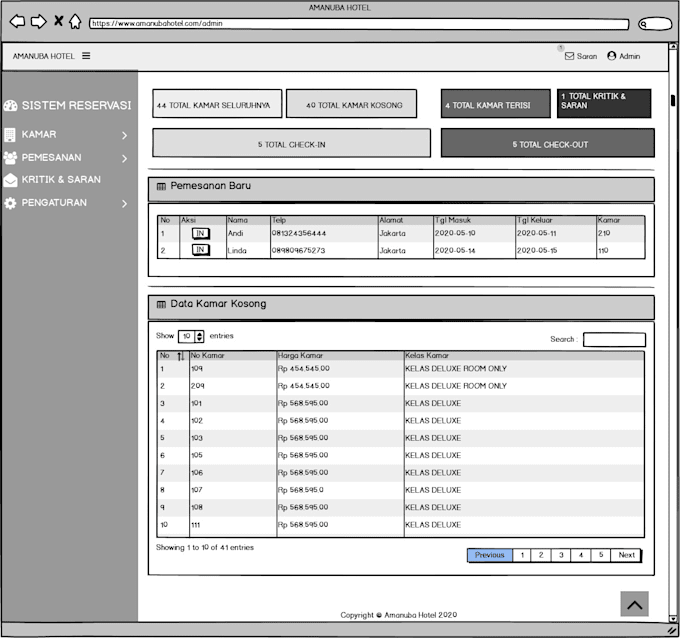
Task: Toggle the hamburger menu beside AMANUBA HOTEL
Action: point(86,56)
